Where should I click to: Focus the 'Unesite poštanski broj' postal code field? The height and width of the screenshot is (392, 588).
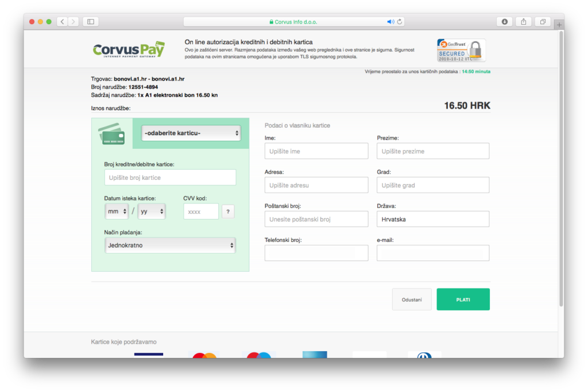[316, 219]
